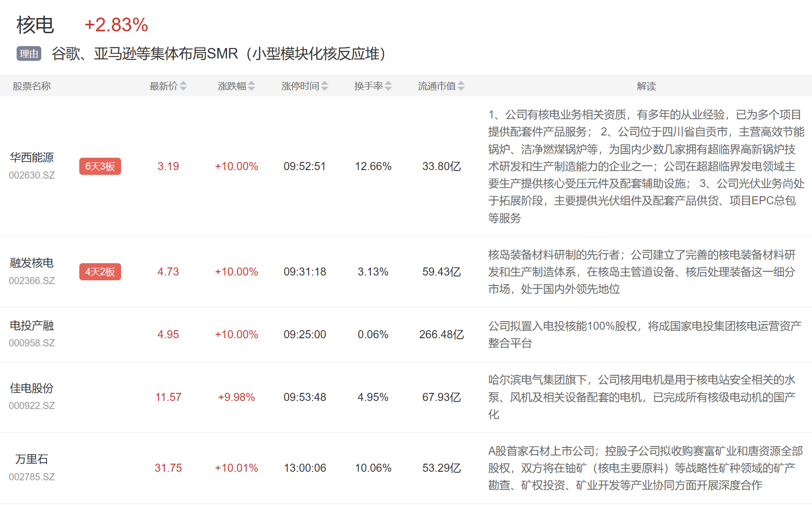Open 华西能源 stock link
Screen dimensions: 812x505
[32, 157]
